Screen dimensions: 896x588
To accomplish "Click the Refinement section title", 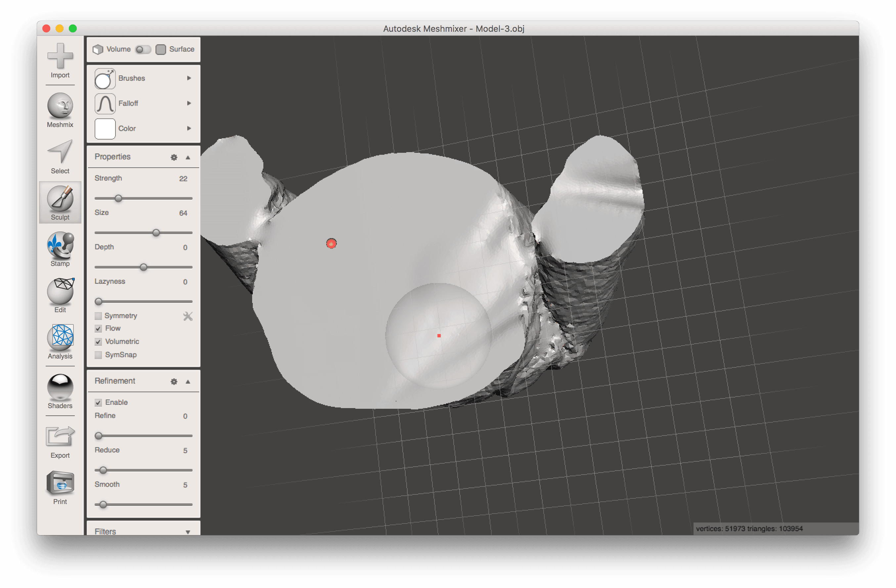I will click(115, 381).
